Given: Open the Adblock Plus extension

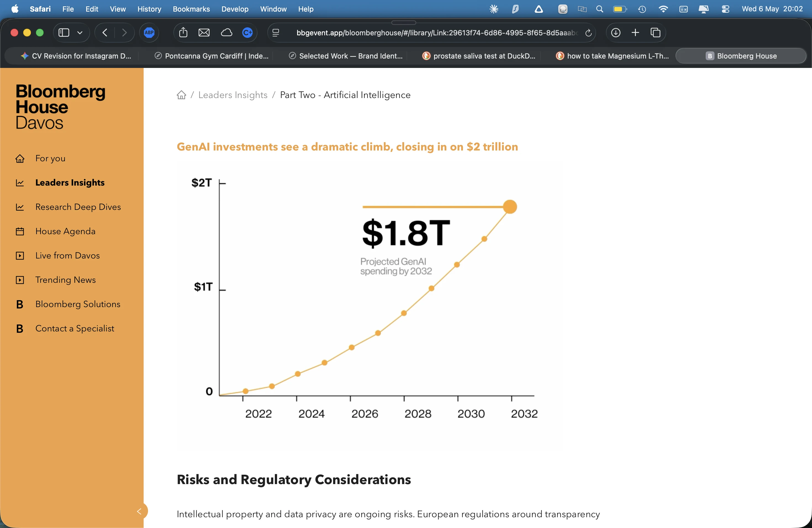Looking at the screenshot, I should (x=149, y=33).
